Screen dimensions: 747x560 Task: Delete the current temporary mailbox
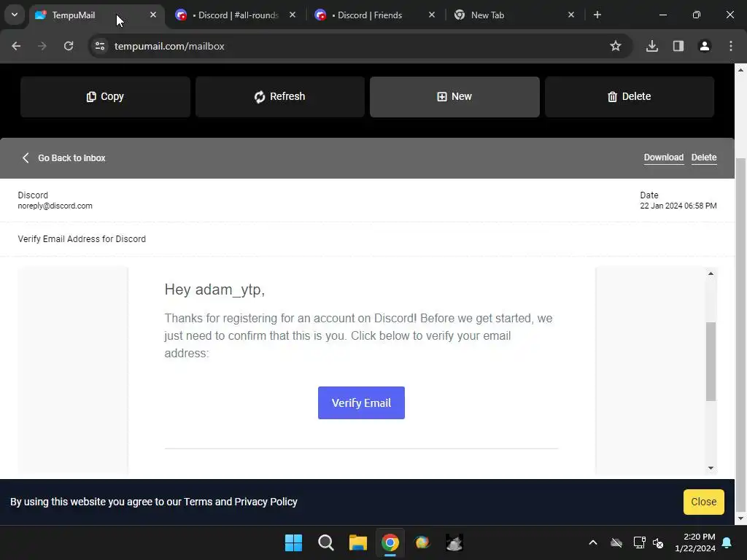(630, 97)
